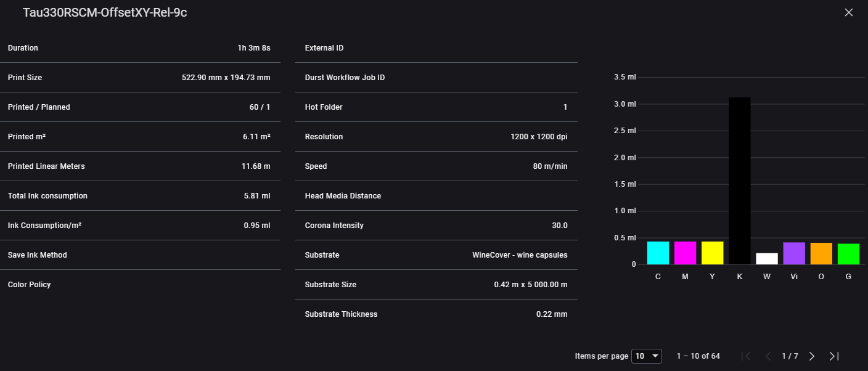The width and height of the screenshot is (868, 371).
Task: Click the Print Size value 522.90 mm x 194.73 mm
Action: [226, 78]
